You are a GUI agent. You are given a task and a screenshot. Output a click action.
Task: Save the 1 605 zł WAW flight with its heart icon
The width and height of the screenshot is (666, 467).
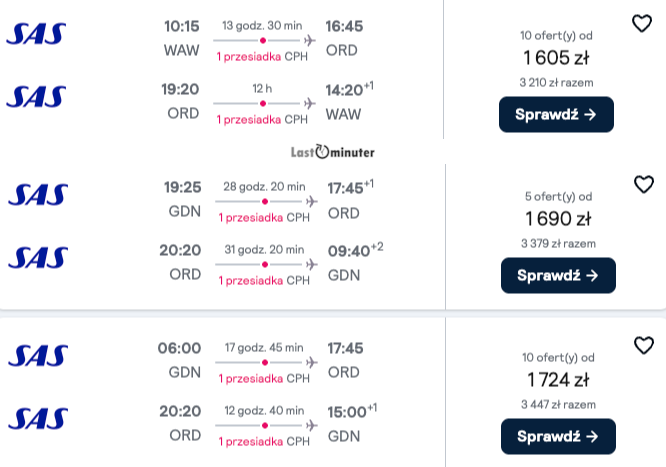point(642,23)
